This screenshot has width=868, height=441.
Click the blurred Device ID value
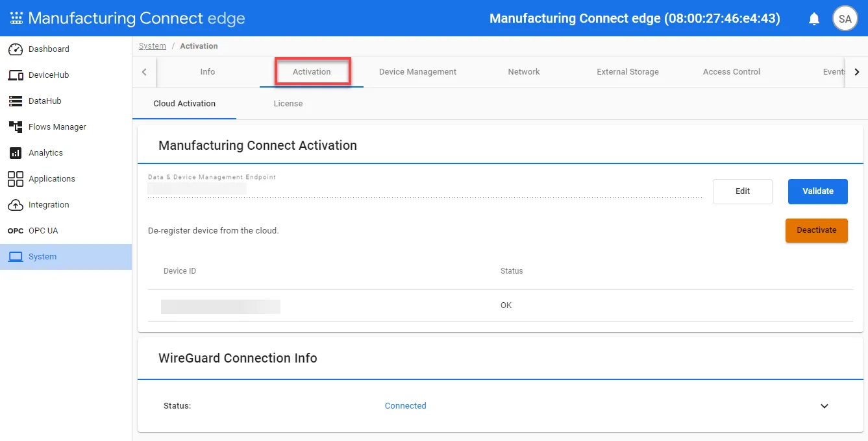(221, 307)
